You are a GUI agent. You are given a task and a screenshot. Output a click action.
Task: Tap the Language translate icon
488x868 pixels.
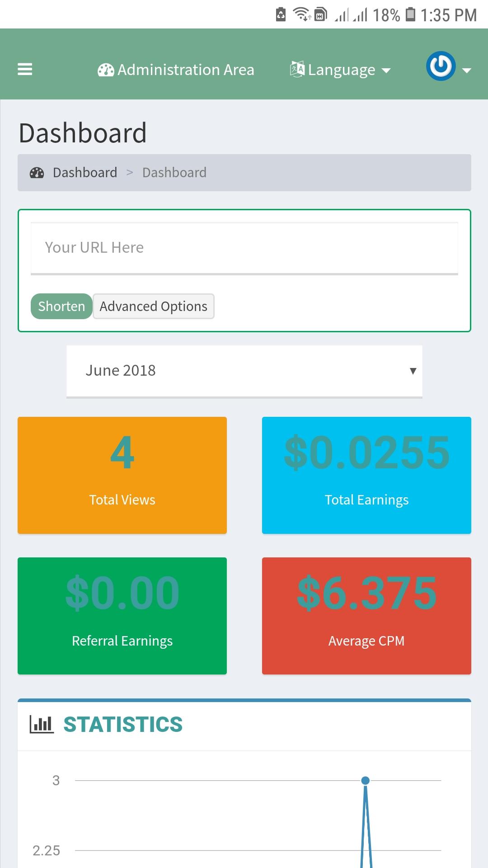[297, 69]
